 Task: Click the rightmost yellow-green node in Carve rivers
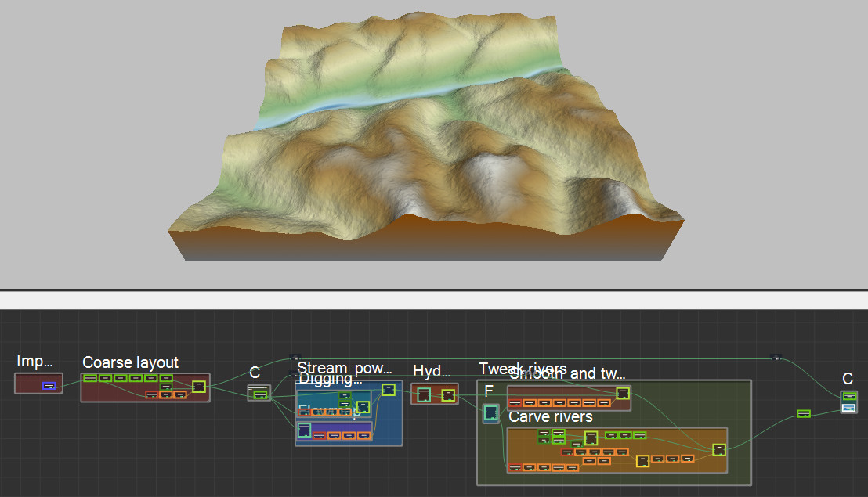pyautogui.click(x=718, y=449)
